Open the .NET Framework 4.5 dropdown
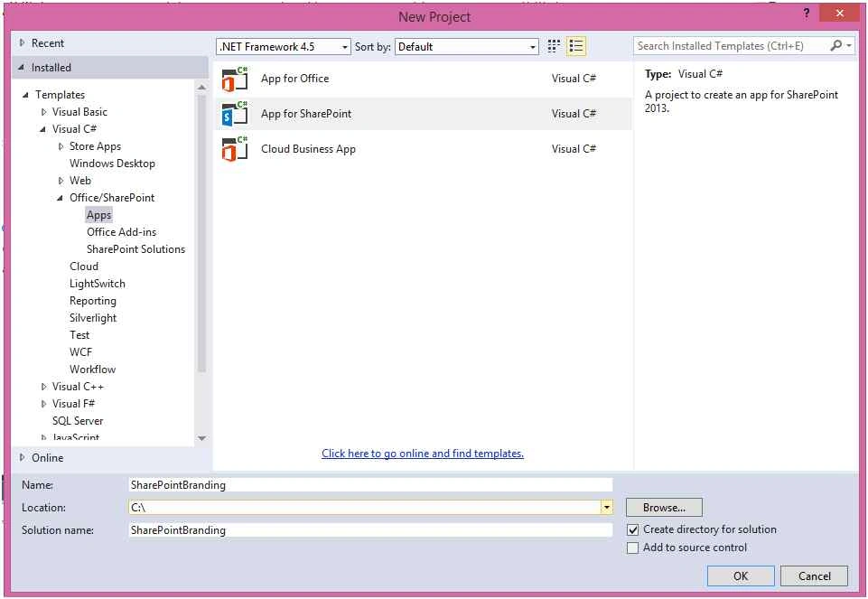Image resolution: width=868 pixels, height=599 pixels. point(284,46)
